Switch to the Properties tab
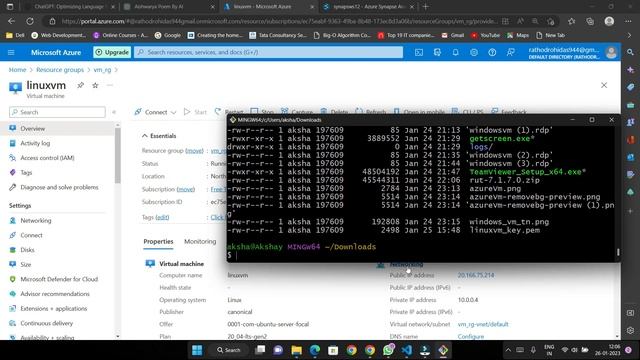This screenshot has width=640, height=360. pos(158,242)
